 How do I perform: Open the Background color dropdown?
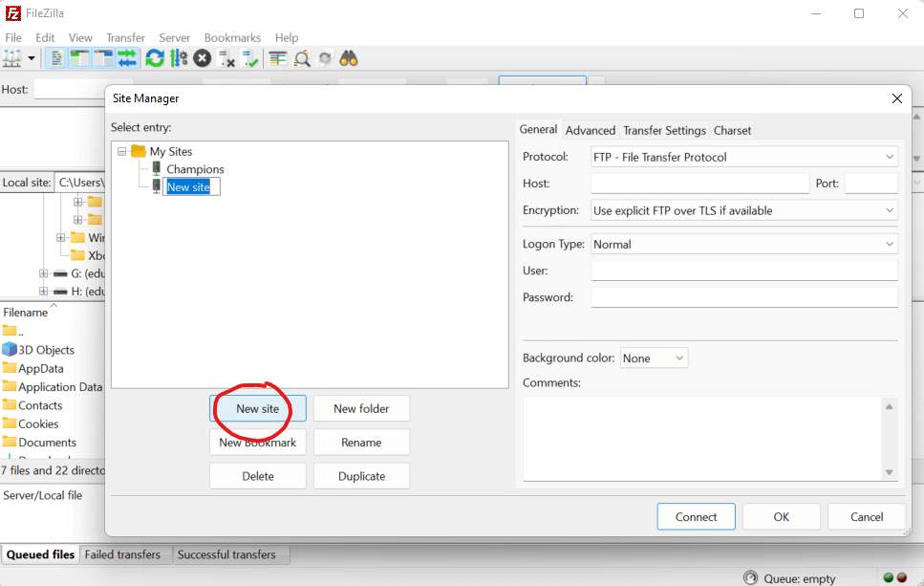pyautogui.click(x=655, y=358)
